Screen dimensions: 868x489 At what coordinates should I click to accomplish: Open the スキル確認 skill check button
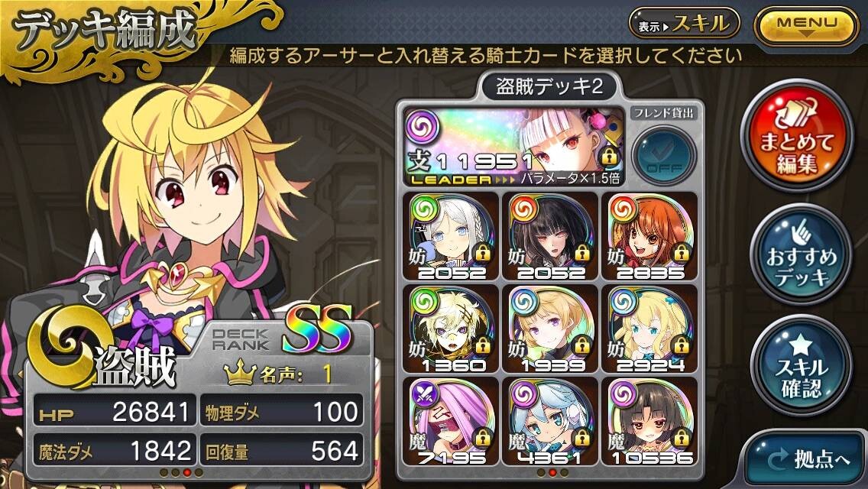[x=801, y=365]
